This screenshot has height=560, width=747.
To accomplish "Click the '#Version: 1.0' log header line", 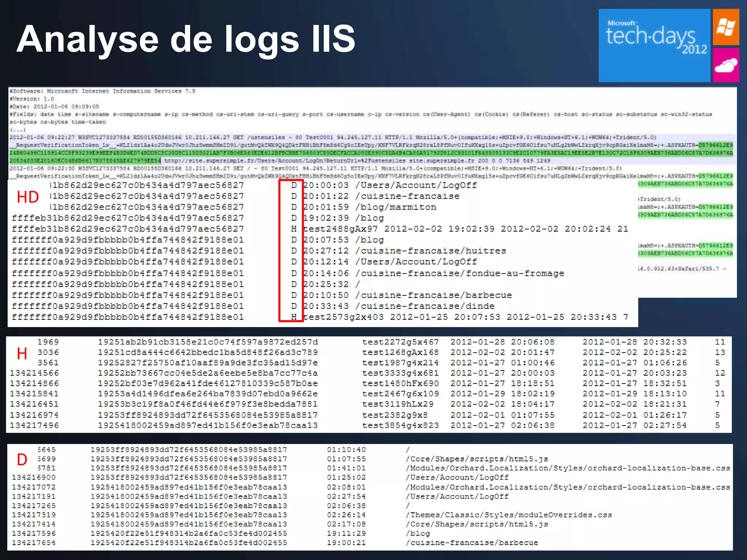I will [32, 99].
